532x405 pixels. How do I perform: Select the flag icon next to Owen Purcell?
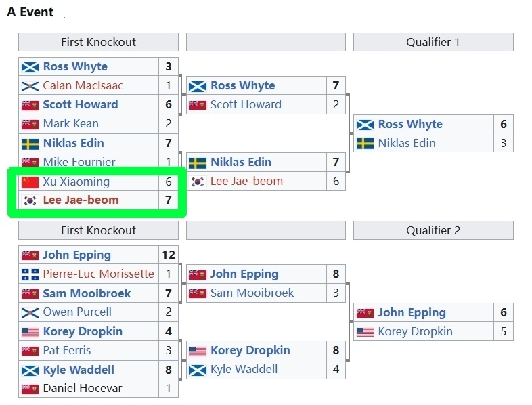(30, 312)
